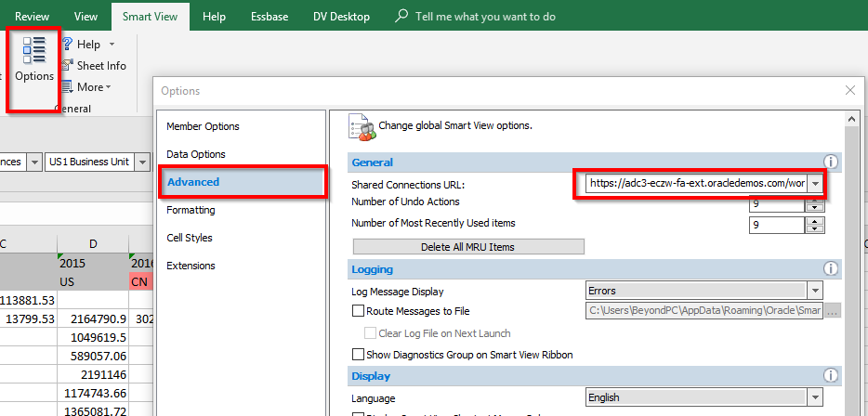This screenshot has width=868, height=416.
Task: Click the Most Recently Used items field
Action: click(x=776, y=225)
